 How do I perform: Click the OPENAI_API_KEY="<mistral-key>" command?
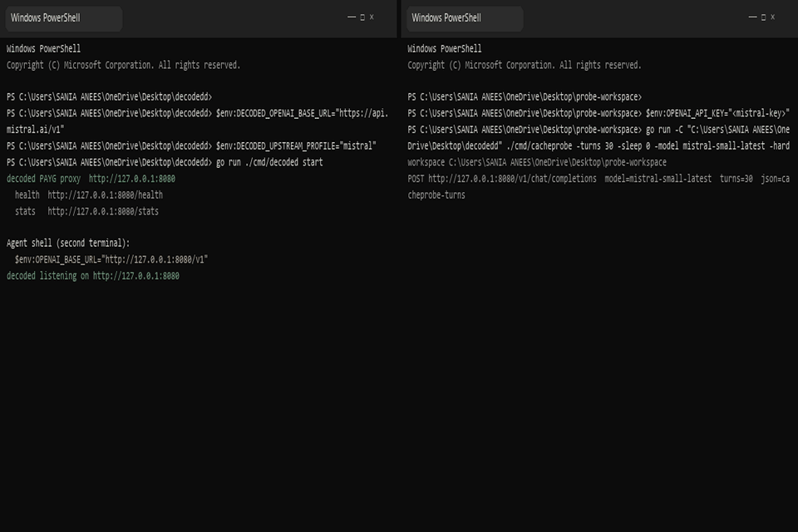click(717, 114)
